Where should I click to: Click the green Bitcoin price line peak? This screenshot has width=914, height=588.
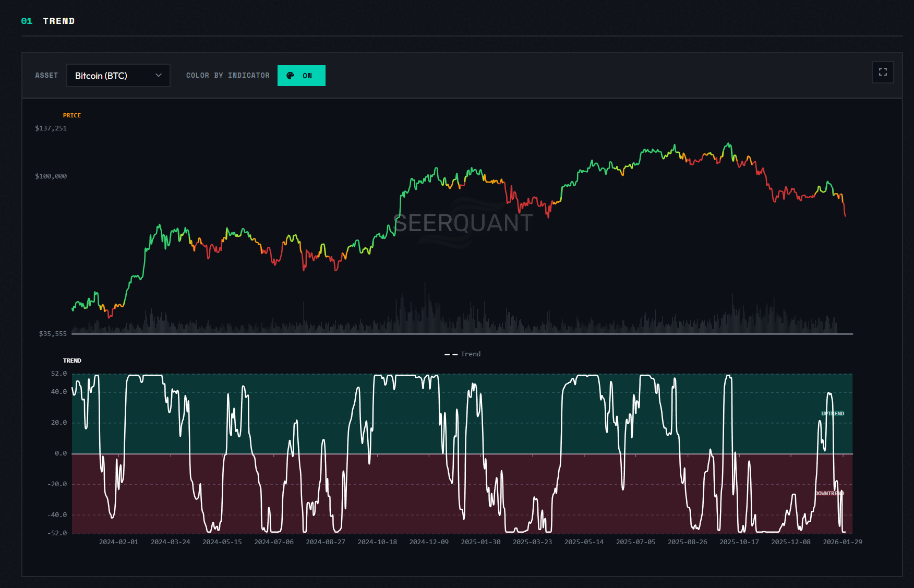click(728, 142)
